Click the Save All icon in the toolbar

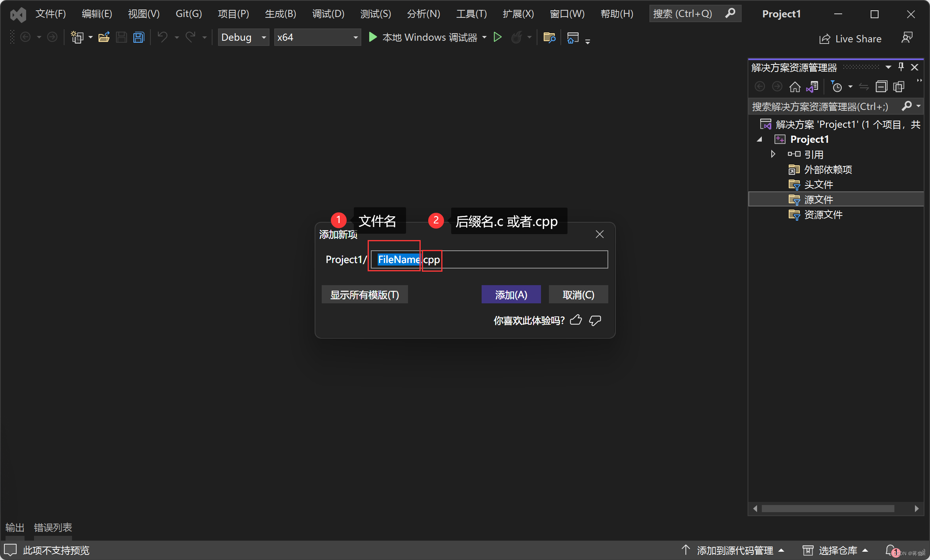139,37
